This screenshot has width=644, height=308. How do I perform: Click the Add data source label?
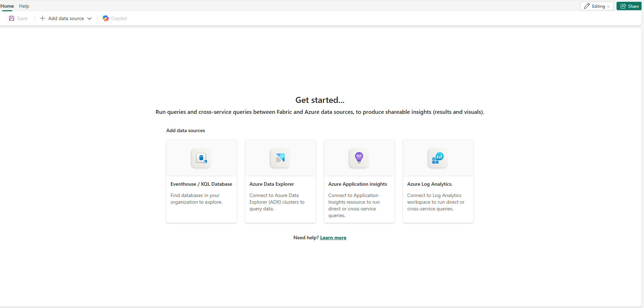pyautogui.click(x=66, y=18)
